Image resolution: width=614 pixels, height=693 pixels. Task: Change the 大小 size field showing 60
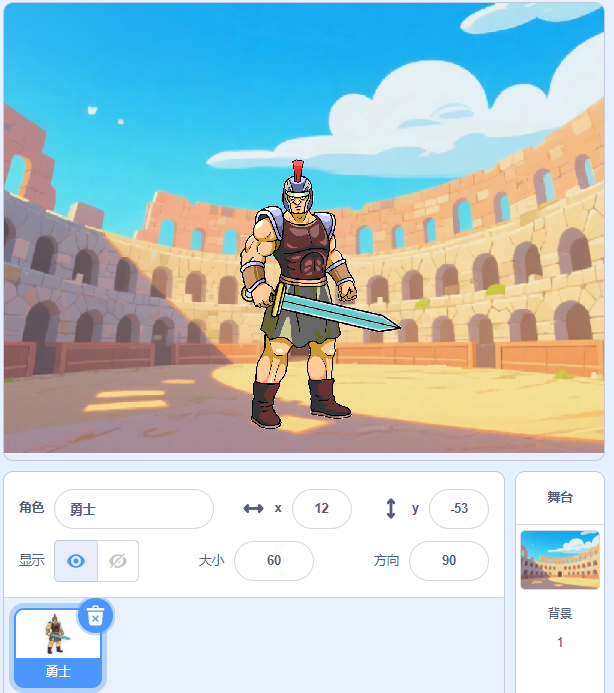coord(274,560)
